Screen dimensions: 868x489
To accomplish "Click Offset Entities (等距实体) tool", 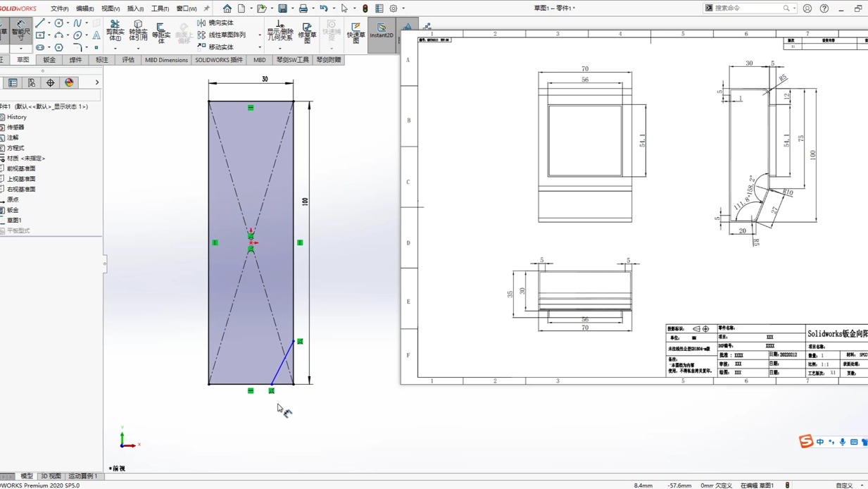I will (x=161, y=32).
